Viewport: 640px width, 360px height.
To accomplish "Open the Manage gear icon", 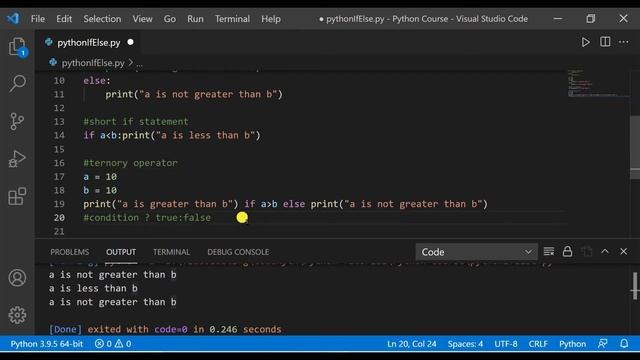I will pos(17,315).
